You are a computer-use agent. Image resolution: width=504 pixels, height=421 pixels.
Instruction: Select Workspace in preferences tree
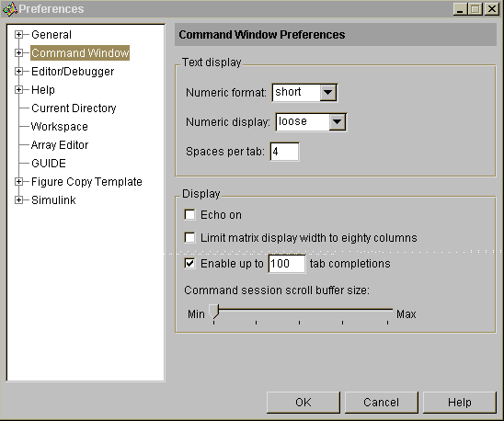pos(60,127)
